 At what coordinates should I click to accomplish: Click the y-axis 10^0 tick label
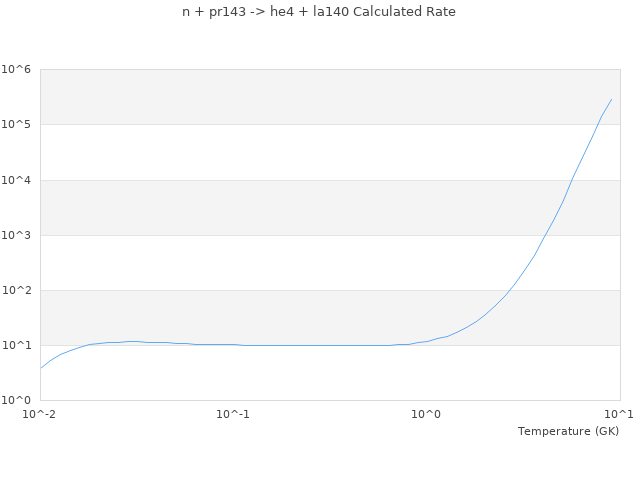click(16, 400)
